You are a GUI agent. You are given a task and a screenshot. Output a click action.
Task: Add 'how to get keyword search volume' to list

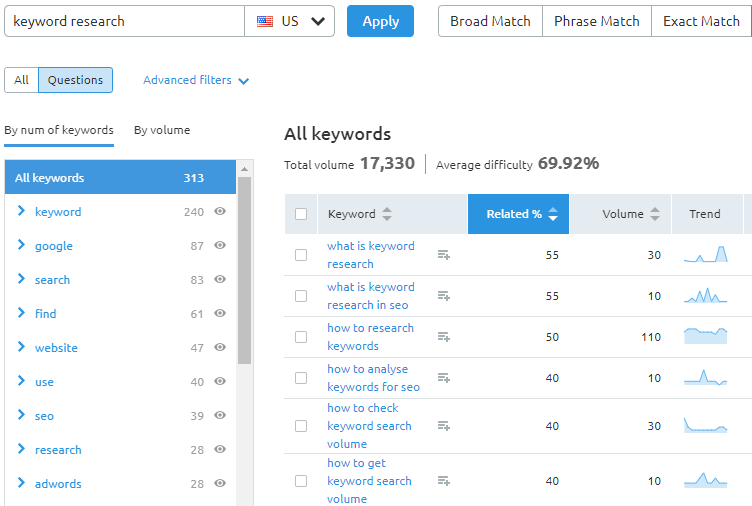[444, 481]
